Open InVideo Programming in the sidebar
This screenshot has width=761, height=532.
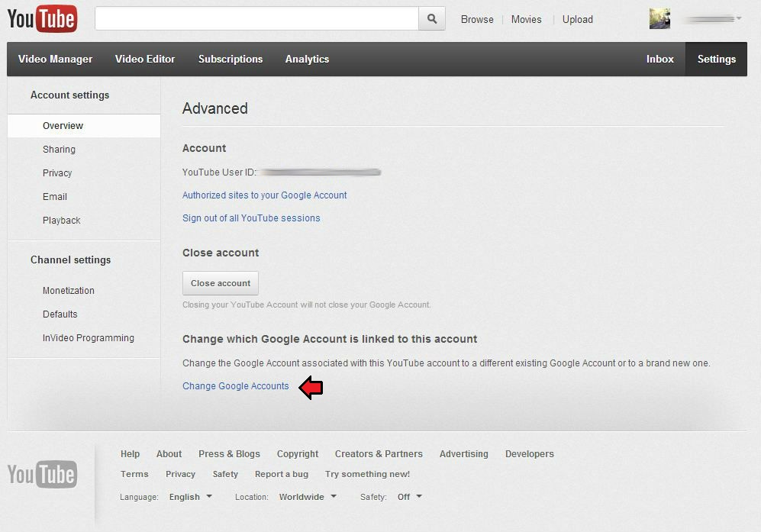click(89, 338)
